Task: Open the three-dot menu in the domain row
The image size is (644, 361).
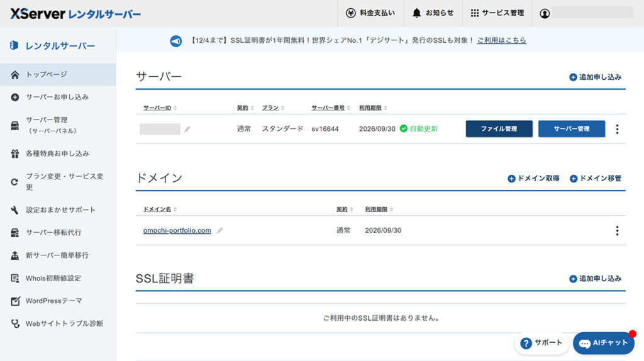Action: [616, 231]
